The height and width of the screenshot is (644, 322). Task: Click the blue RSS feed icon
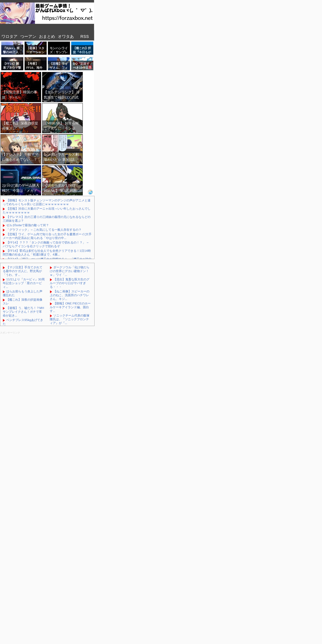pos(90,192)
